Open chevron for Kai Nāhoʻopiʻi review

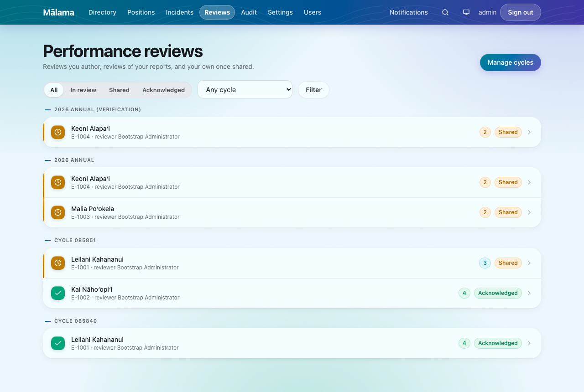529,293
